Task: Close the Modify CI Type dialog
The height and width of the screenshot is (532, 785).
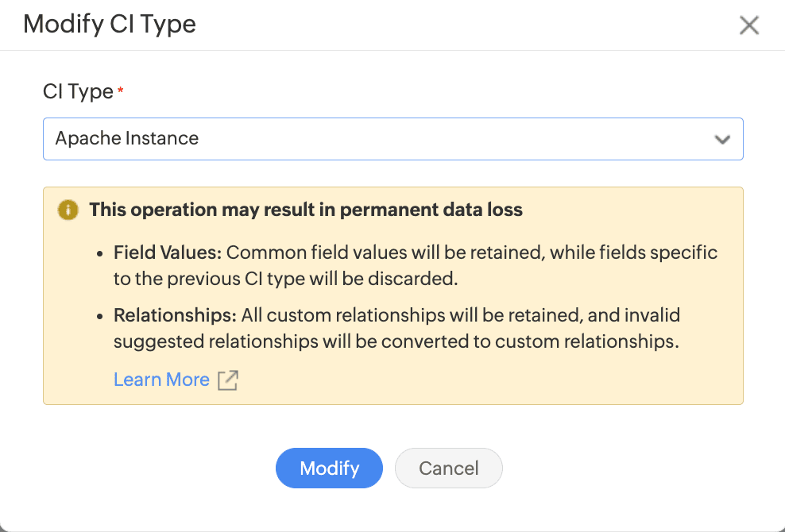Action: pos(748,25)
